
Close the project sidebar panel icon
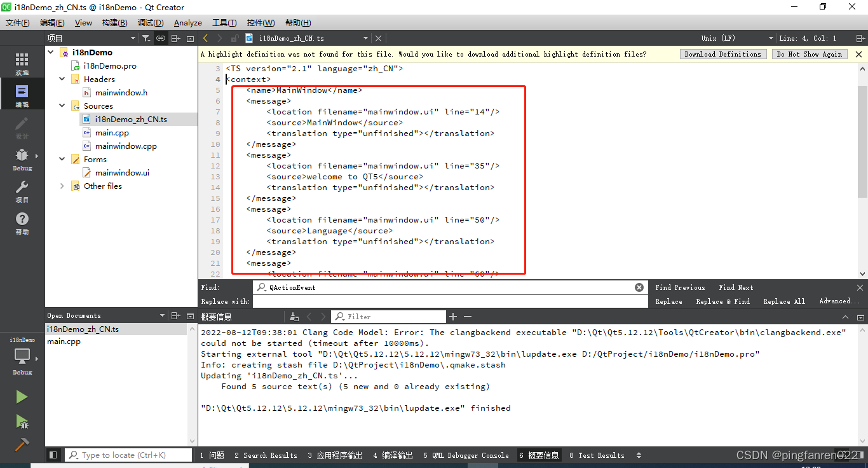190,38
